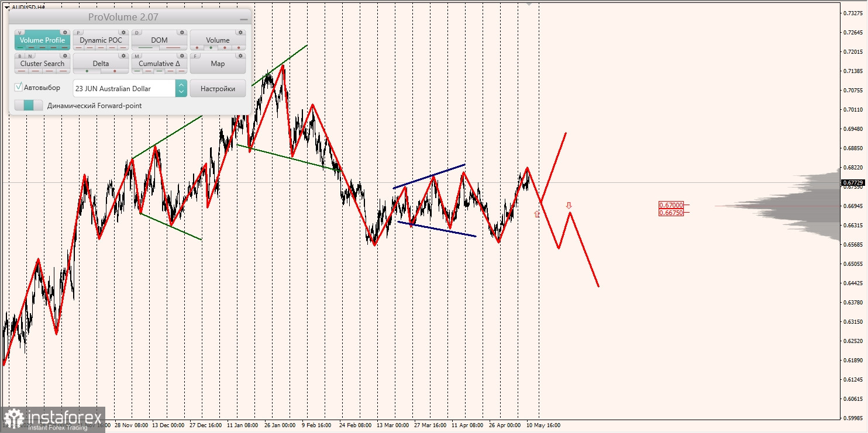Select the green line segment under Volume Profile
Screen dimensions: 868x433
20,47
